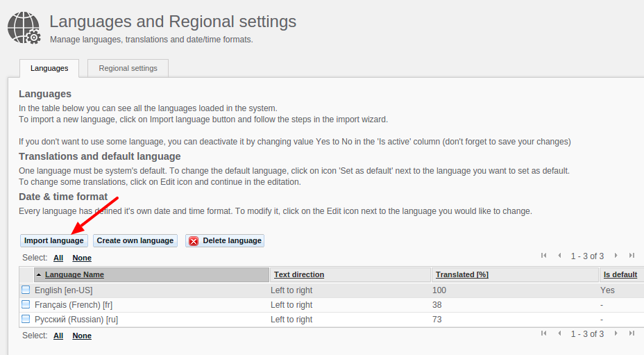Click the Create own language button
Screen dimensions: 644x355
point(135,240)
